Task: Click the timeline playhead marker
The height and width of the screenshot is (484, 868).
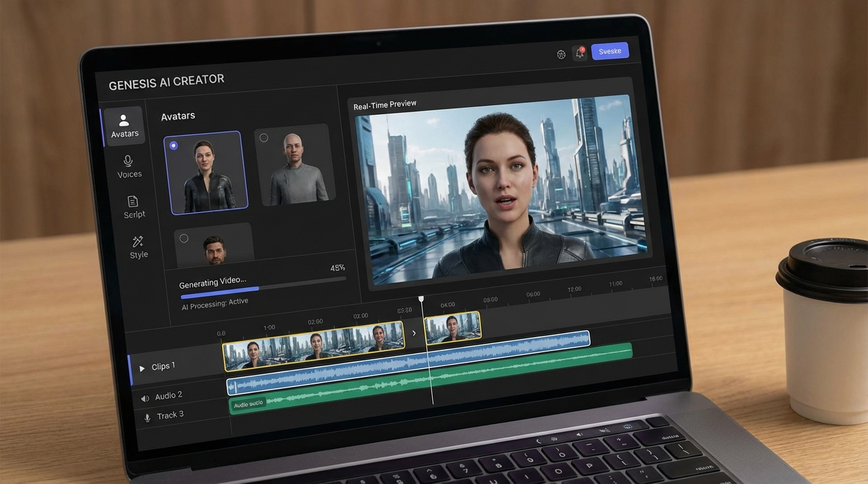Action: [421, 299]
